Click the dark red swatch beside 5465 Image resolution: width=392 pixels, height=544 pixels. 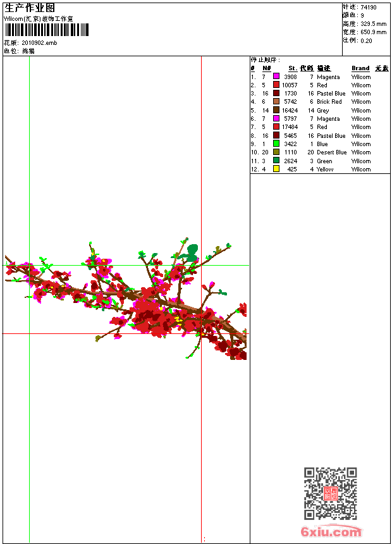pos(276,135)
